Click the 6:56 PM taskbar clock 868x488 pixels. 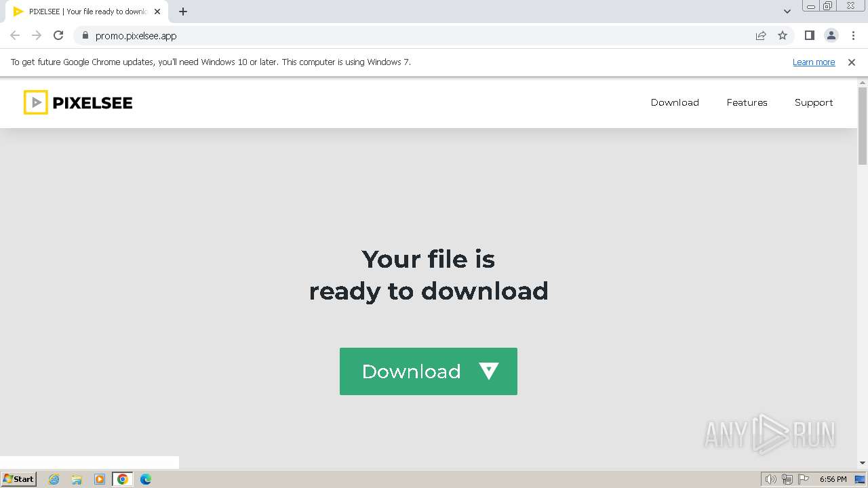click(x=833, y=479)
